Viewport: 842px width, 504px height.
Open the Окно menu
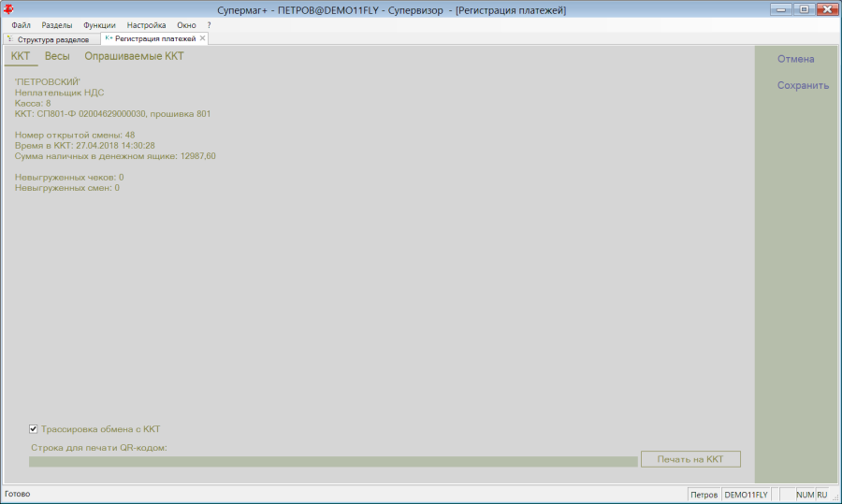pyautogui.click(x=186, y=25)
